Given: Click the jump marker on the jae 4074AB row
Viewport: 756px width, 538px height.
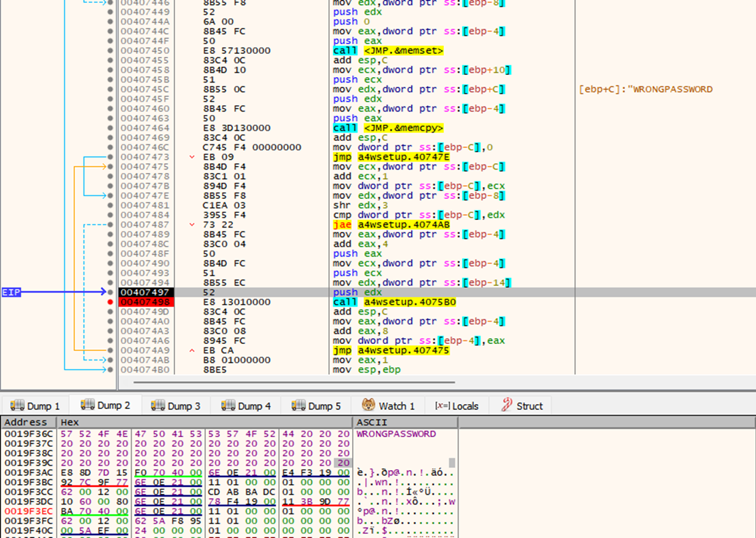Looking at the screenshot, I should click(192, 225).
